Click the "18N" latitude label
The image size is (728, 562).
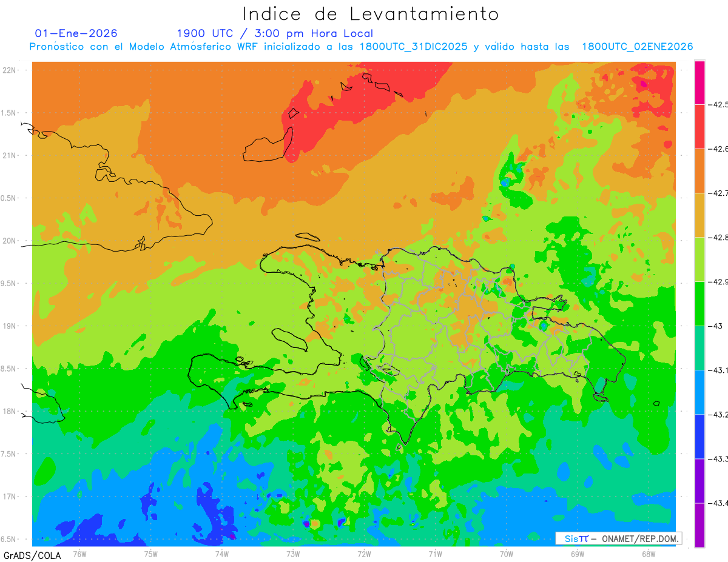pyautogui.click(x=9, y=412)
